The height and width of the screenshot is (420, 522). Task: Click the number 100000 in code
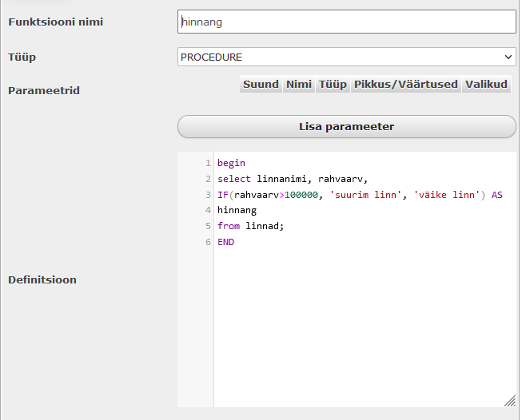point(301,195)
